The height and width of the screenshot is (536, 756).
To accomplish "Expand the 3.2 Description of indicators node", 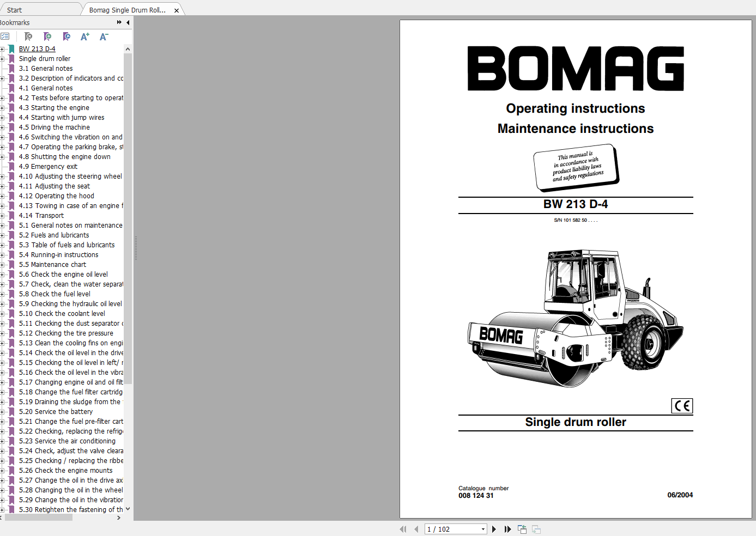I will click(x=2, y=78).
